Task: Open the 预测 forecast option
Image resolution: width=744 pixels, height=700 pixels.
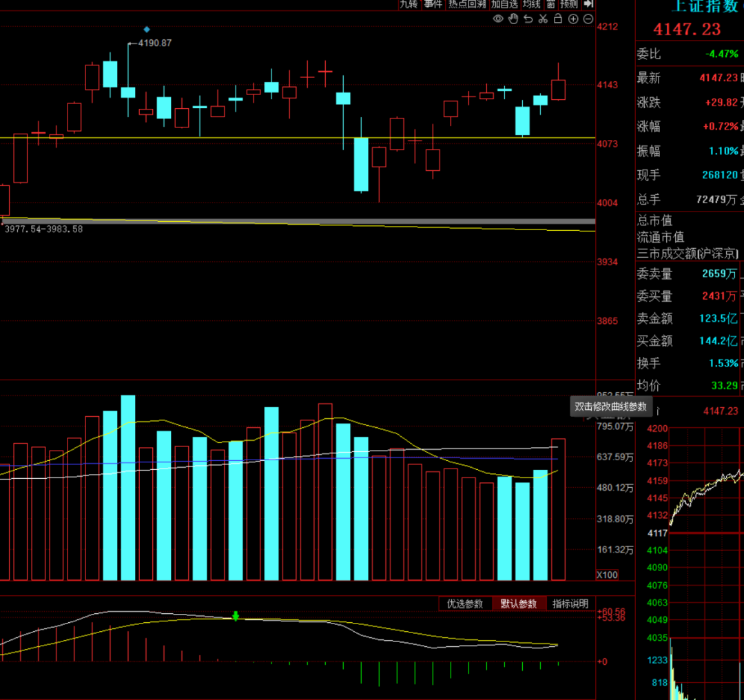Action: pos(568,4)
